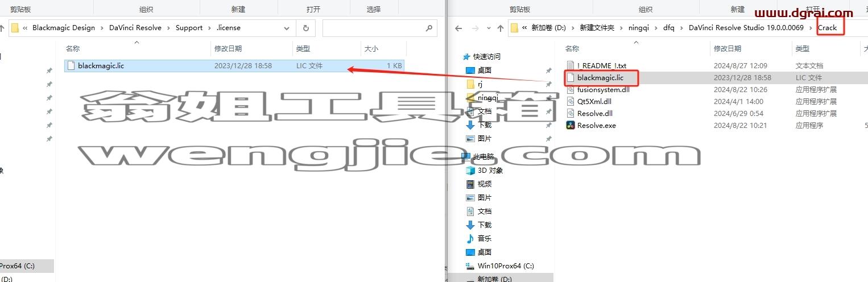Go to Blackmagic Design breadcrumb
This screenshot has height=282, width=868.
pos(64,28)
